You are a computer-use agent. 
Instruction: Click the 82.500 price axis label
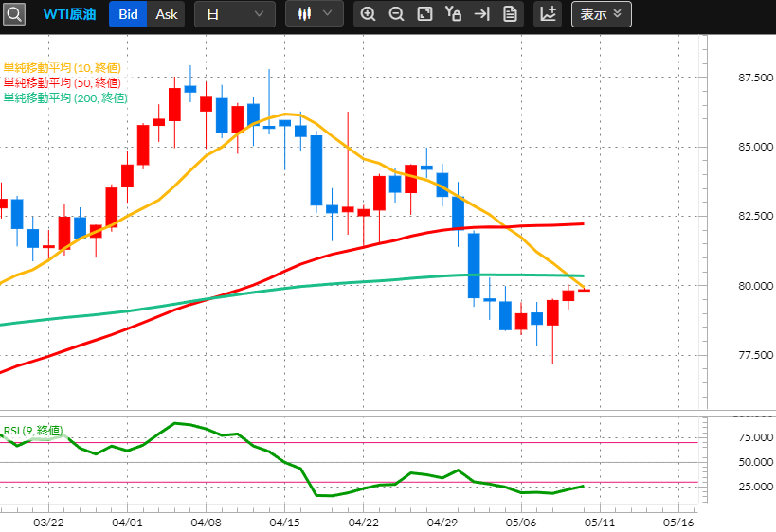pos(755,216)
